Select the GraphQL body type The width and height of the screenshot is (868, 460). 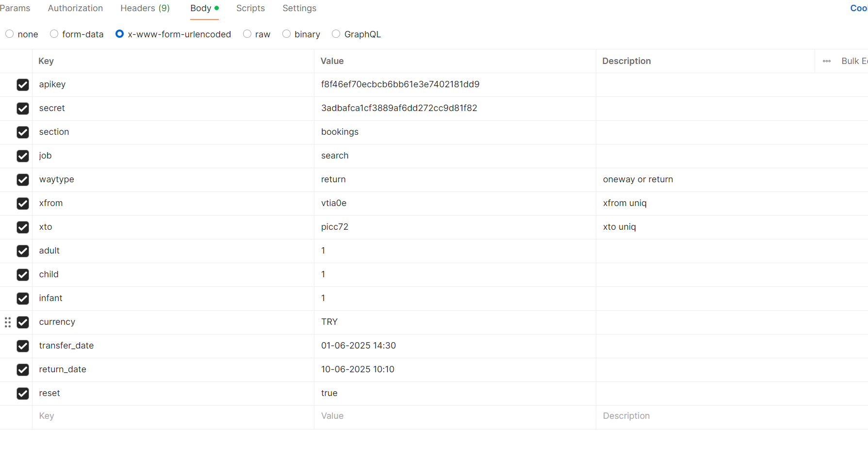pyautogui.click(x=336, y=34)
